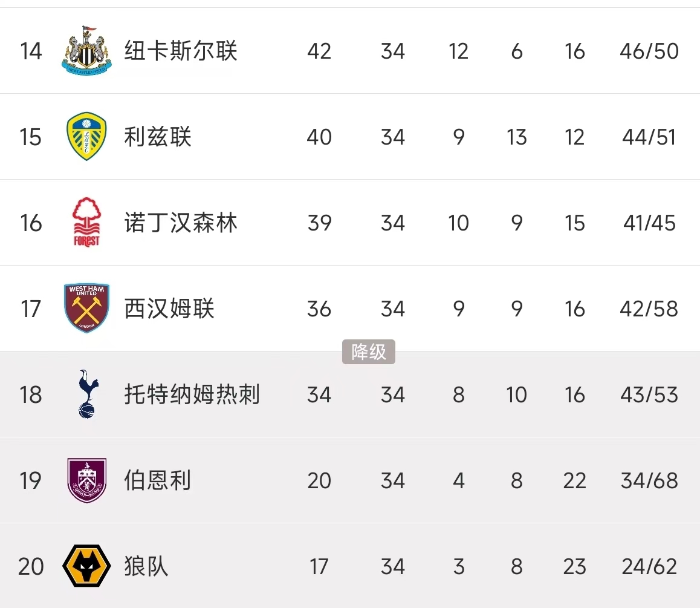Click the Nottingham Forest tree logo
700x608 pixels.
tap(86, 223)
